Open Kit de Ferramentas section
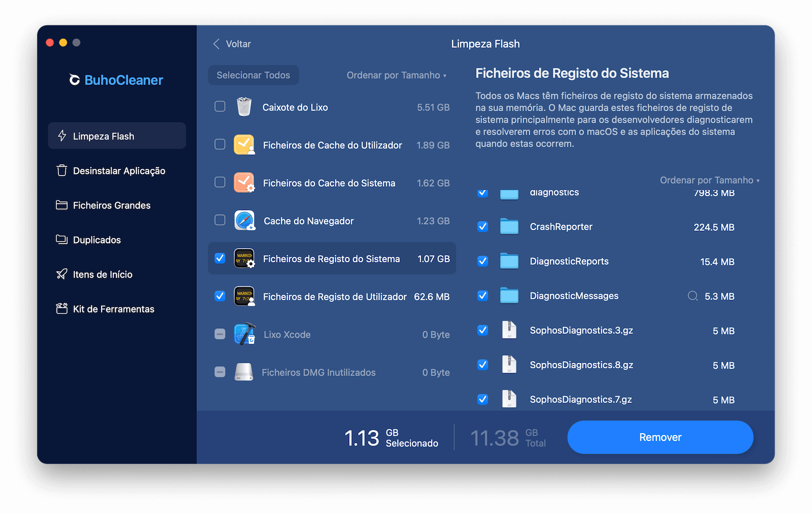 tap(117, 309)
